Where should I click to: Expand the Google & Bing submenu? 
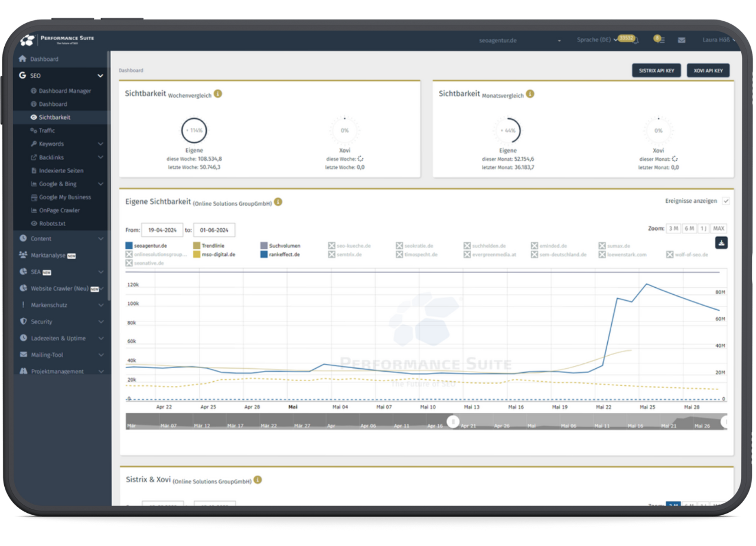100,184
